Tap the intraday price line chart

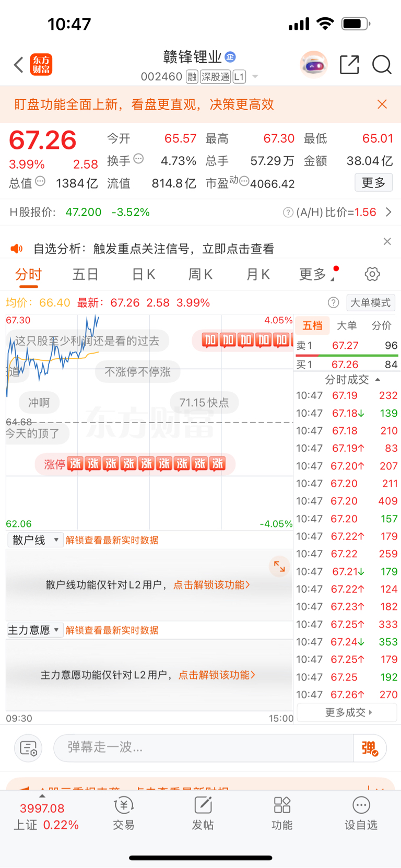149,422
